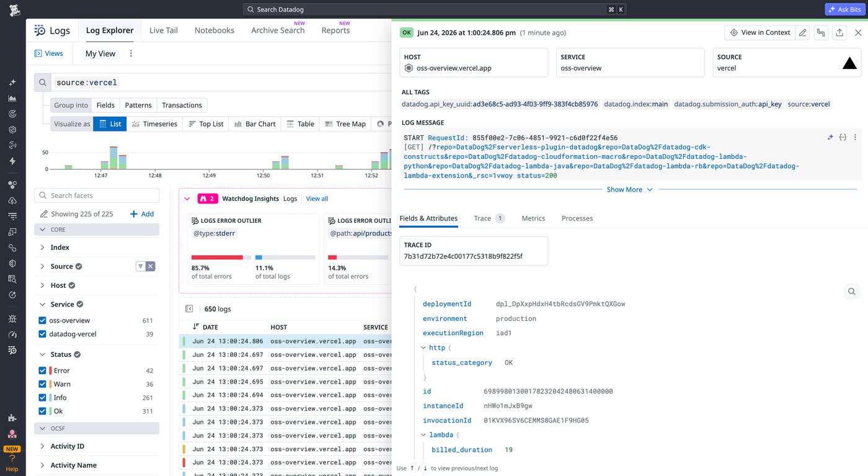Toggle the Info status checkbox
The width and height of the screenshot is (868, 476).
42,398
